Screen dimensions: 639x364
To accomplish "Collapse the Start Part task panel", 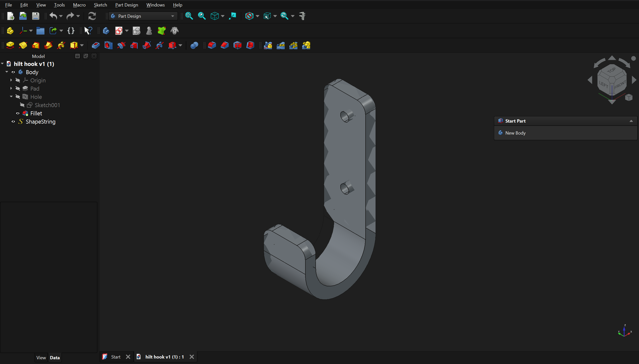I will pyautogui.click(x=631, y=121).
